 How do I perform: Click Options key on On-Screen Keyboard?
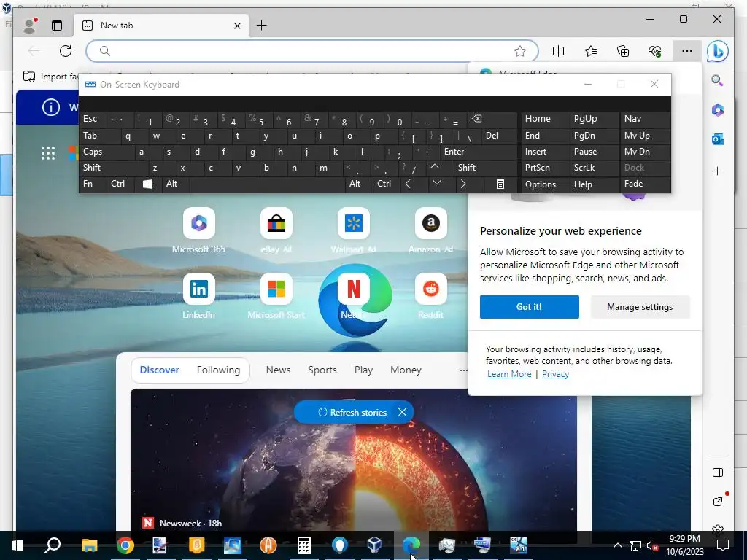[x=544, y=184]
